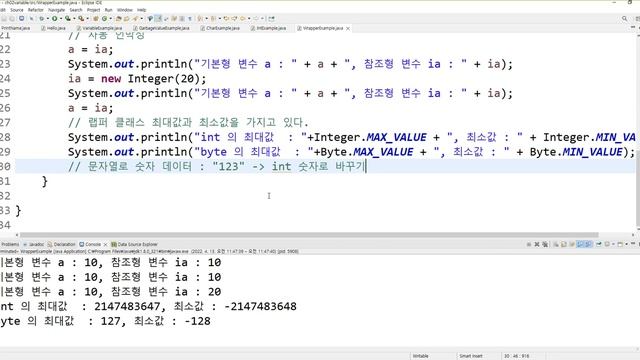This screenshot has height=360, width=640.
Task: Click the horizontal scrollbar of the editor
Action: tap(309, 235)
